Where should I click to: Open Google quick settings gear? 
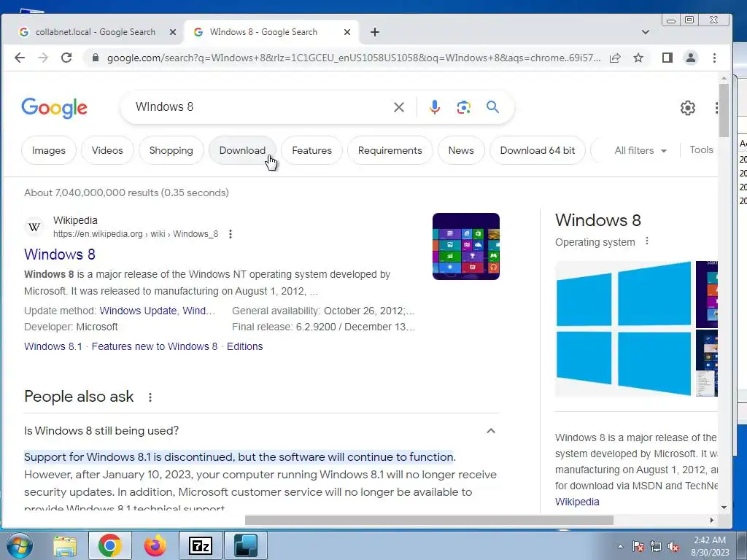pyautogui.click(x=687, y=108)
